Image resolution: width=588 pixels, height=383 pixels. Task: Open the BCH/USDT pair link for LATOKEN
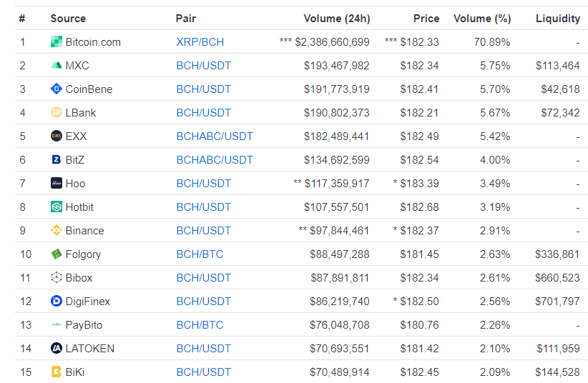pyautogui.click(x=204, y=349)
